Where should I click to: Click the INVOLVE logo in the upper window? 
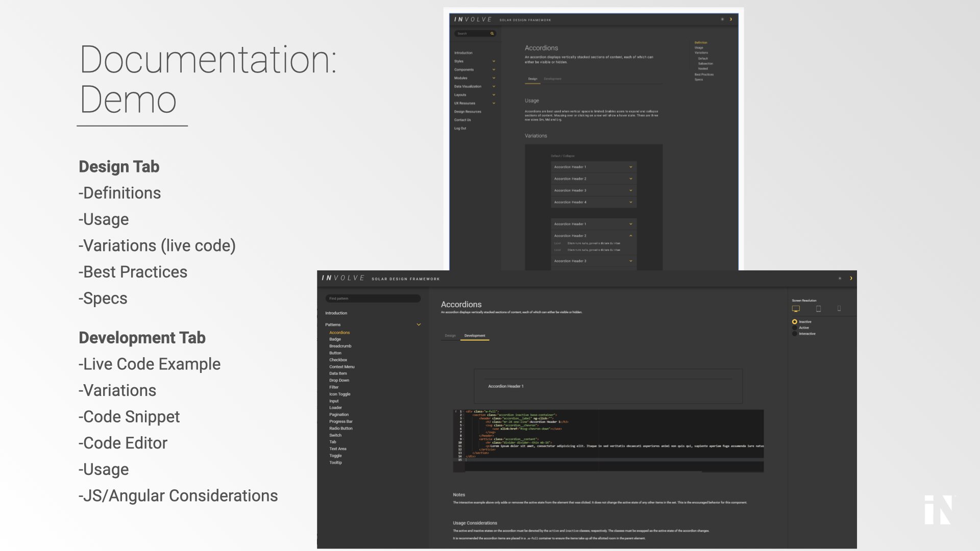click(x=473, y=19)
